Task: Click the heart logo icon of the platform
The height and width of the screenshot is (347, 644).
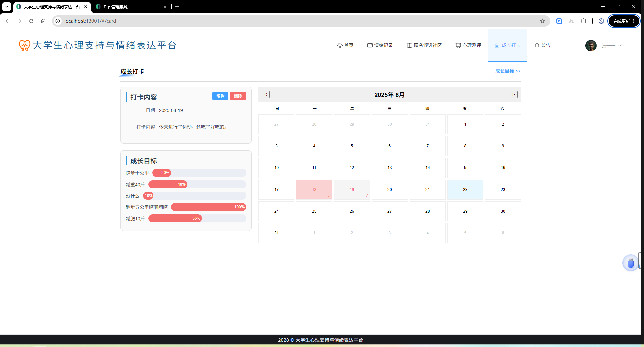Action: pos(25,45)
